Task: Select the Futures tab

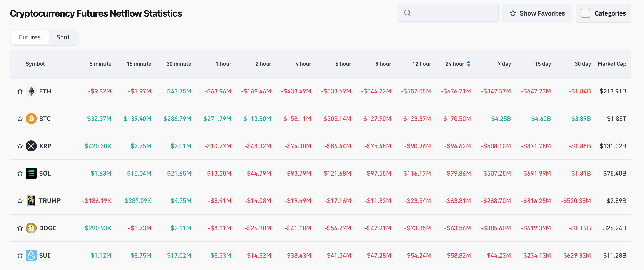Action: tap(30, 37)
